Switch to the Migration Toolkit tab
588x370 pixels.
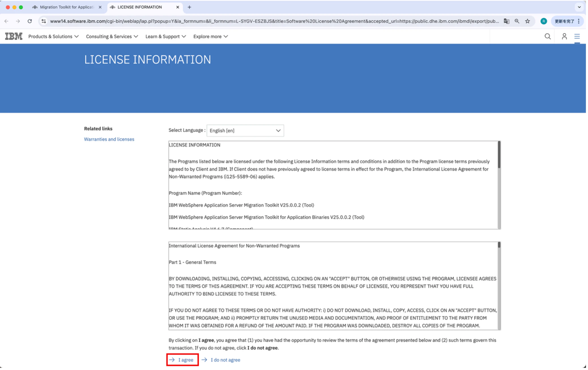pos(67,7)
